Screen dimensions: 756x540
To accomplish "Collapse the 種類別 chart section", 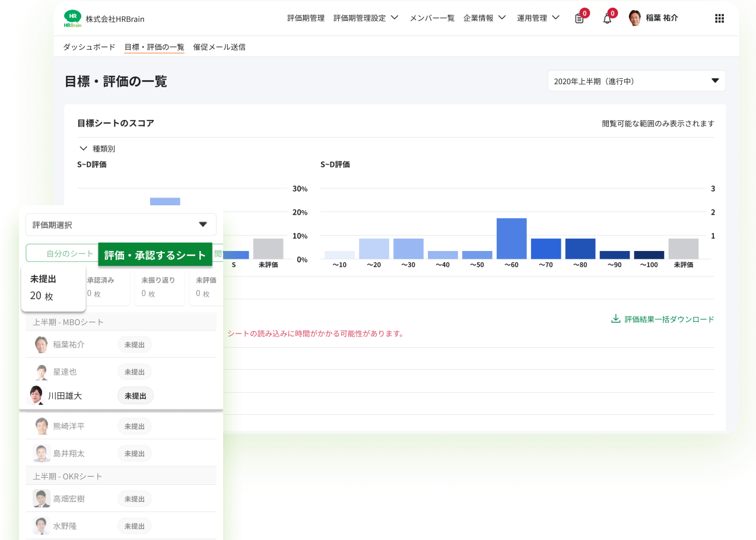I will (x=83, y=148).
